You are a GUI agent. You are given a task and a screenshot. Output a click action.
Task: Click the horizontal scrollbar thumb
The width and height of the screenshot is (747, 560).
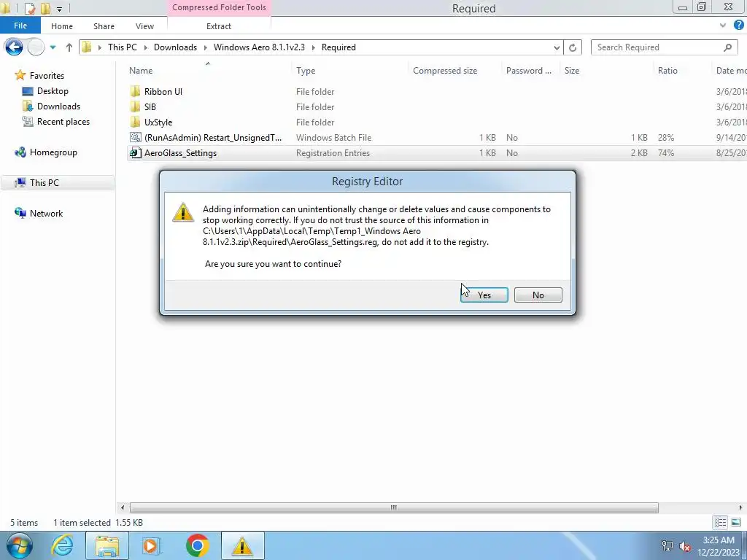point(393,507)
